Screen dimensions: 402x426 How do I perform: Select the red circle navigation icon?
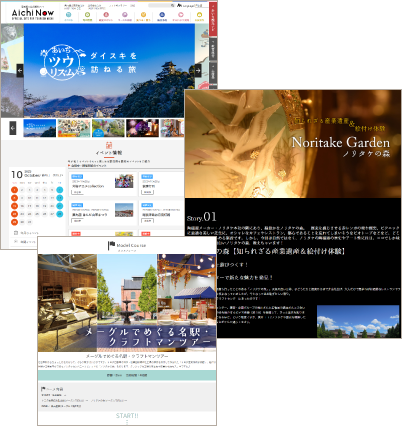tap(106, 14)
